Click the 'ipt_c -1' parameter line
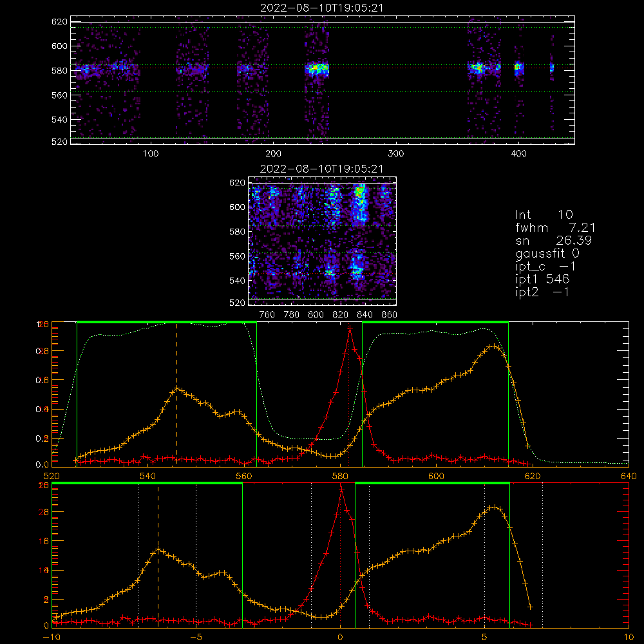This screenshot has width=644, height=644. pos(546,267)
